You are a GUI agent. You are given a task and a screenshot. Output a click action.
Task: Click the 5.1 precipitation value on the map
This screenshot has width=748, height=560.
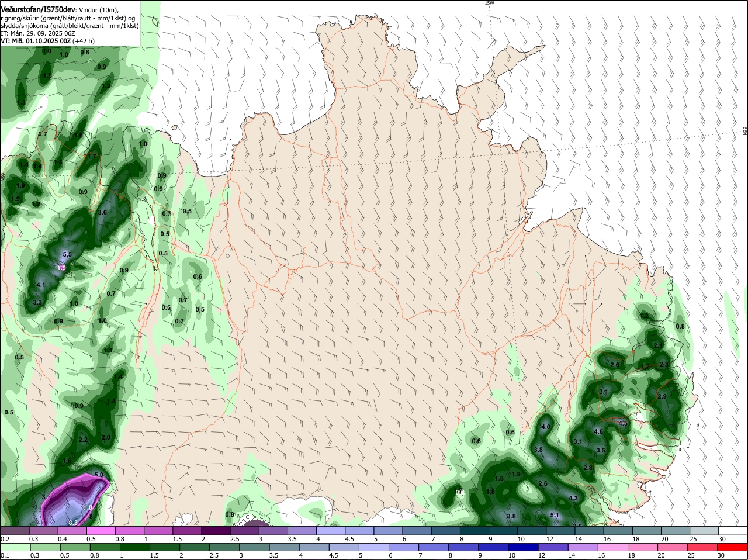555,515
